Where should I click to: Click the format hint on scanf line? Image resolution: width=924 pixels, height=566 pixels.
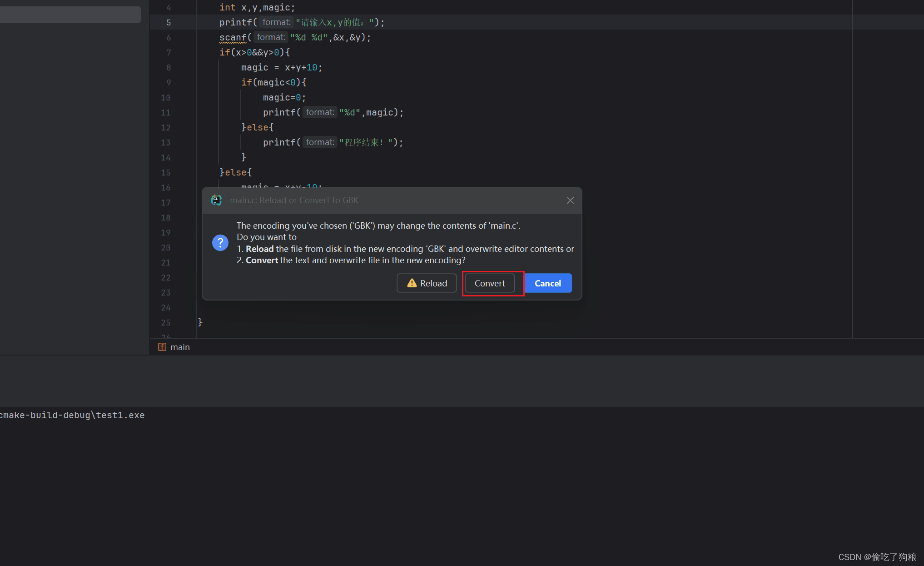(271, 37)
